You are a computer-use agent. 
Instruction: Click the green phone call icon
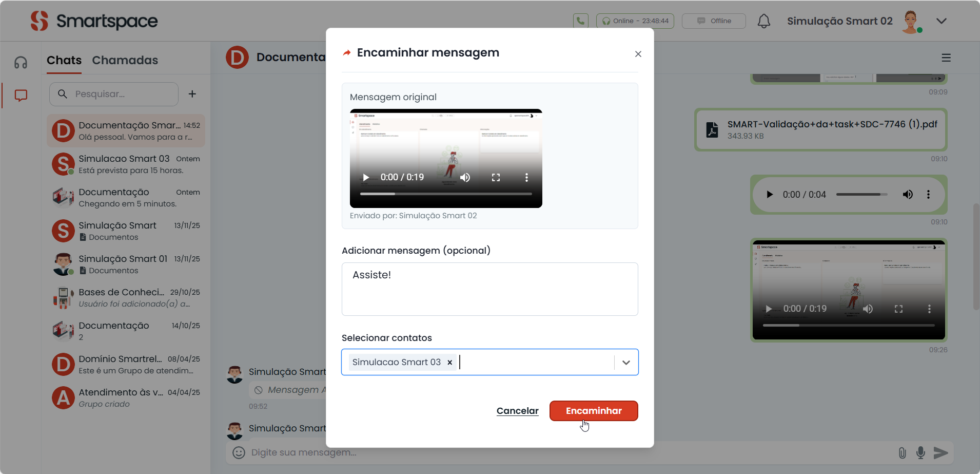tap(580, 21)
